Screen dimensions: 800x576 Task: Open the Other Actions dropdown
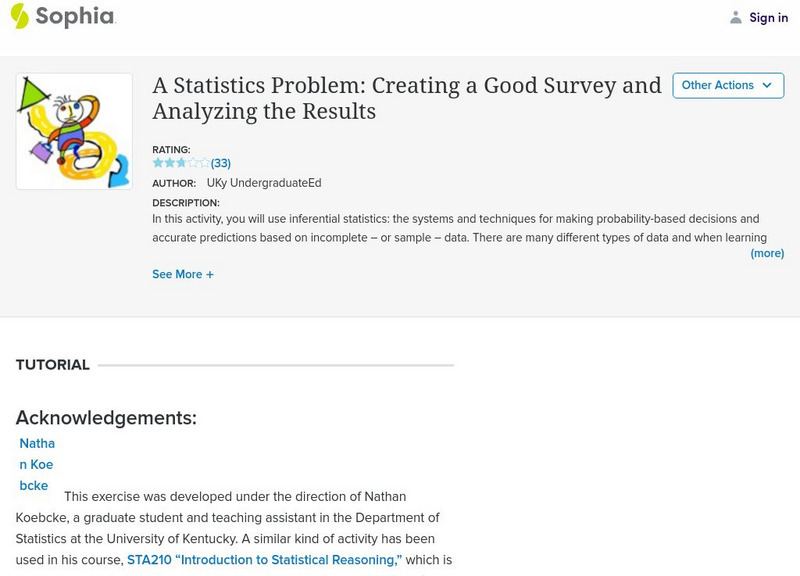pos(718,86)
